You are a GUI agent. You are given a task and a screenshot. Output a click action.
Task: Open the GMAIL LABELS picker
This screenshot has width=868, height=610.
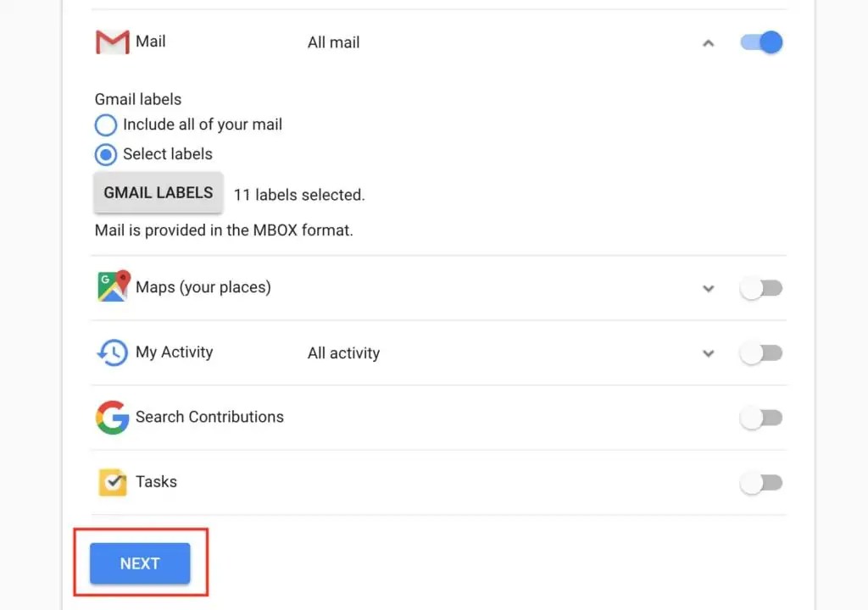point(158,192)
